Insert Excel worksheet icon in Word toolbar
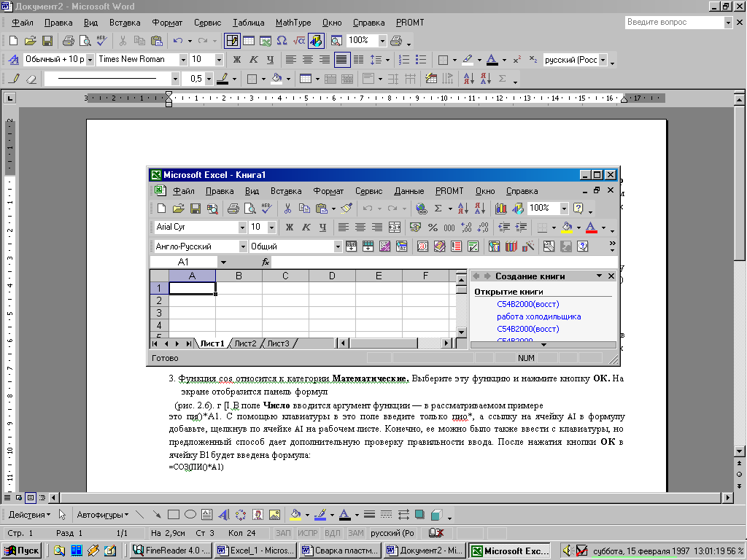The image size is (747, 560). pos(266,41)
